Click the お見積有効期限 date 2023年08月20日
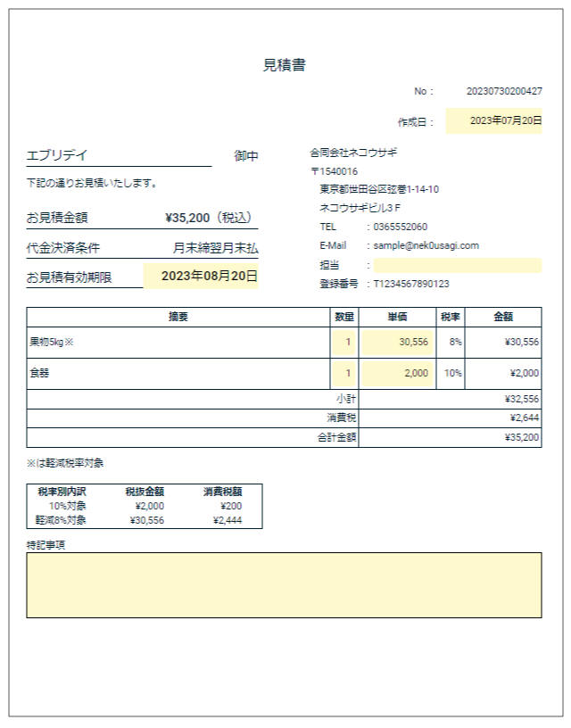Screen dimensions: 571x728 point(201,276)
